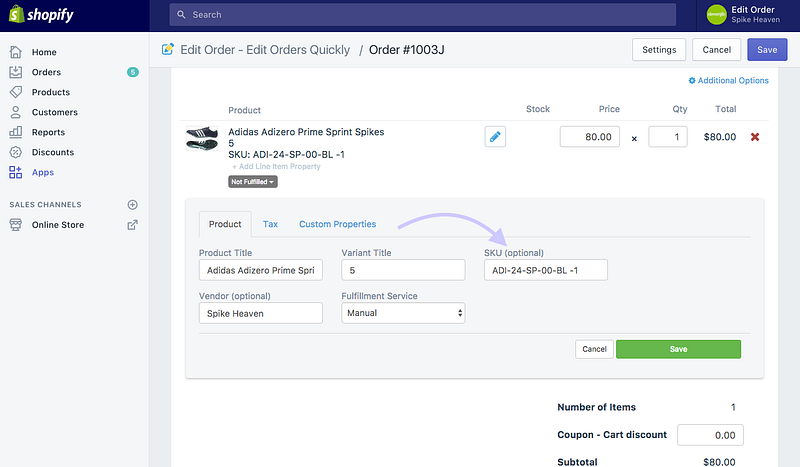
Task: Open Apps in sidebar
Action: coord(43,173)
